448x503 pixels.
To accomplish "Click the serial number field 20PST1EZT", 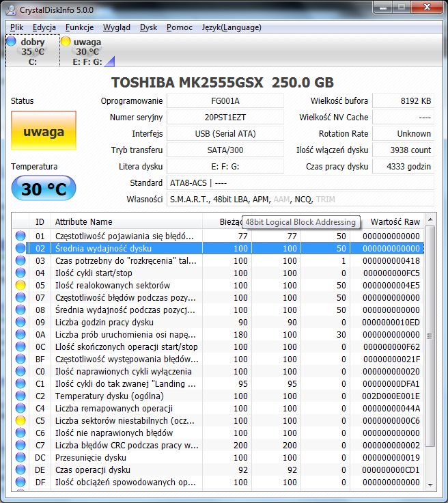I will pos(225,118).
